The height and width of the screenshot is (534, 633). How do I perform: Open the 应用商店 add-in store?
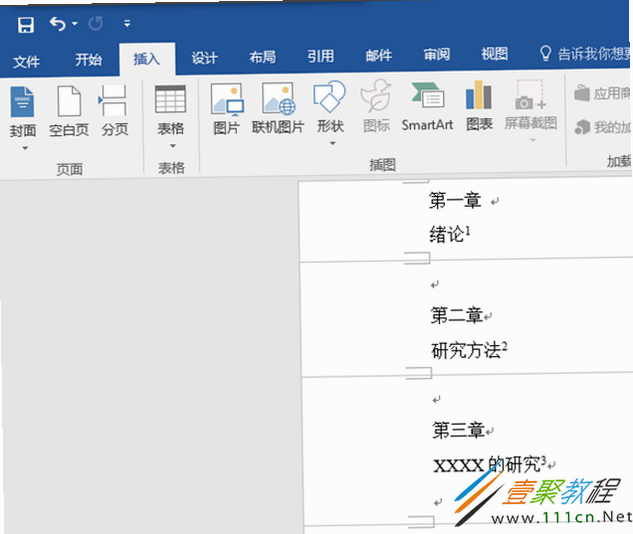(x=602, y=93)
